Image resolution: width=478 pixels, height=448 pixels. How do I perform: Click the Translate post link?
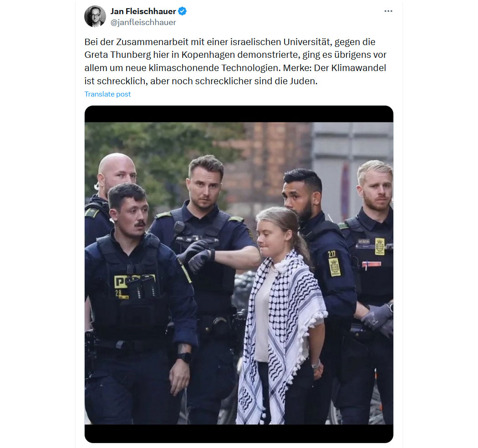click(x=107, y=94)
